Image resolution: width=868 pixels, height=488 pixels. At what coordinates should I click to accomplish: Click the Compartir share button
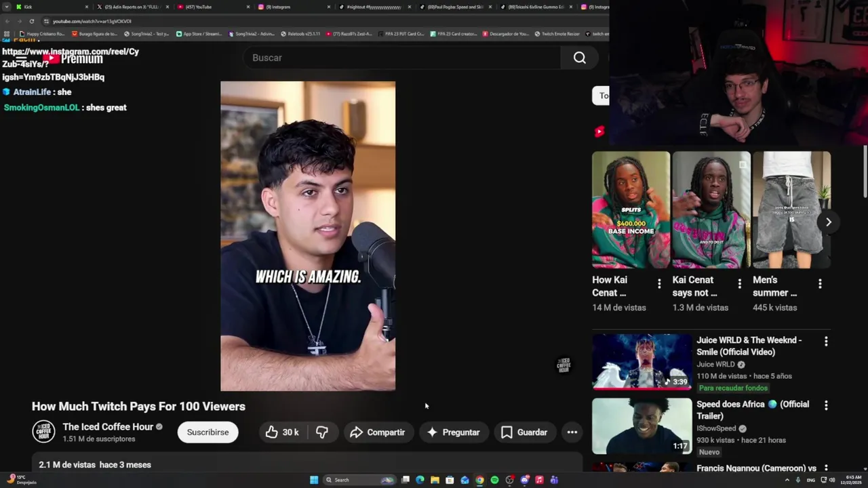coord(377,432)
